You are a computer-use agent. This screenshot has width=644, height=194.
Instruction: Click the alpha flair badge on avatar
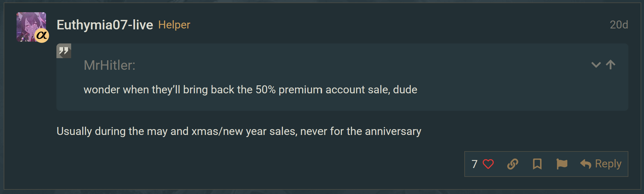(42, 35)
